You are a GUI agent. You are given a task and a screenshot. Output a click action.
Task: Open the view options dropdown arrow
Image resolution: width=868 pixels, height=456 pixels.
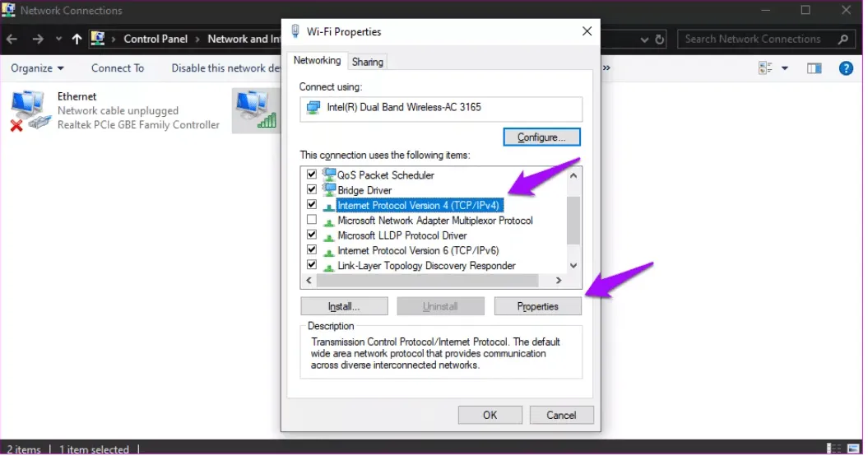[785, 68]
